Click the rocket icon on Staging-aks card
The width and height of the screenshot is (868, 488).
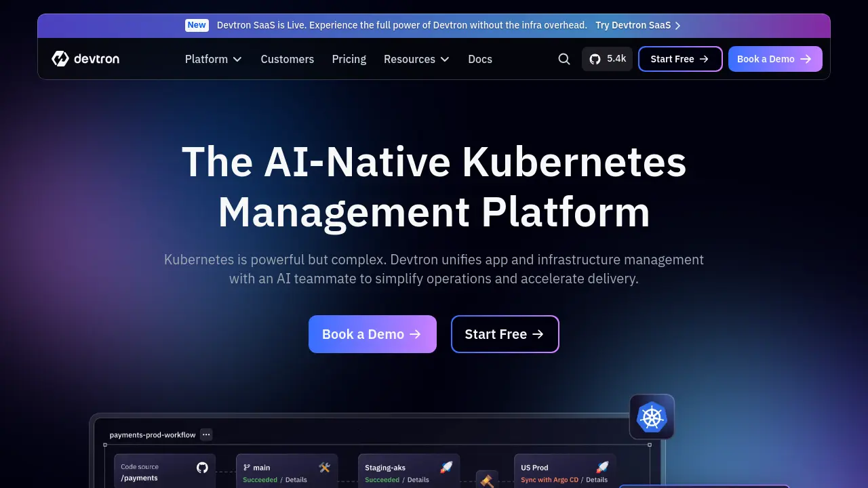pyautogui.click(x=446, y=467)
